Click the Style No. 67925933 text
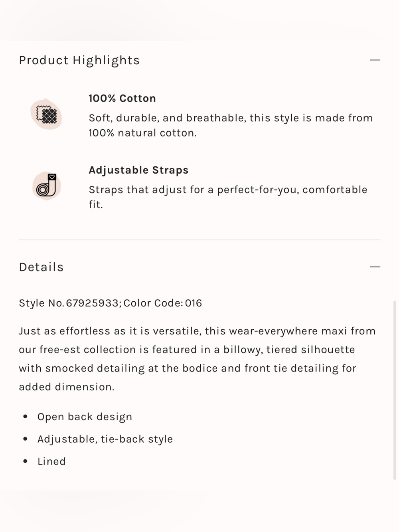This screenshot has height=532, width=399. [69, 303]
